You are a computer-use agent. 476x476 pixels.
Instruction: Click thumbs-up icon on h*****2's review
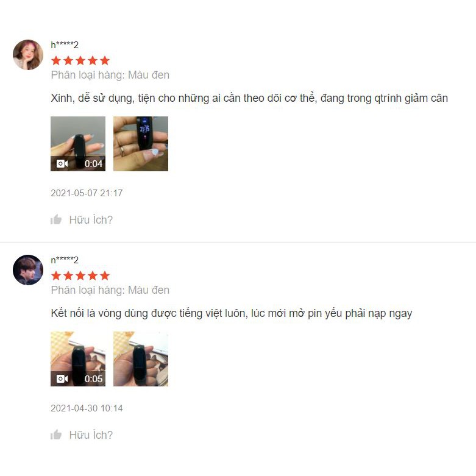coord(56,219)
